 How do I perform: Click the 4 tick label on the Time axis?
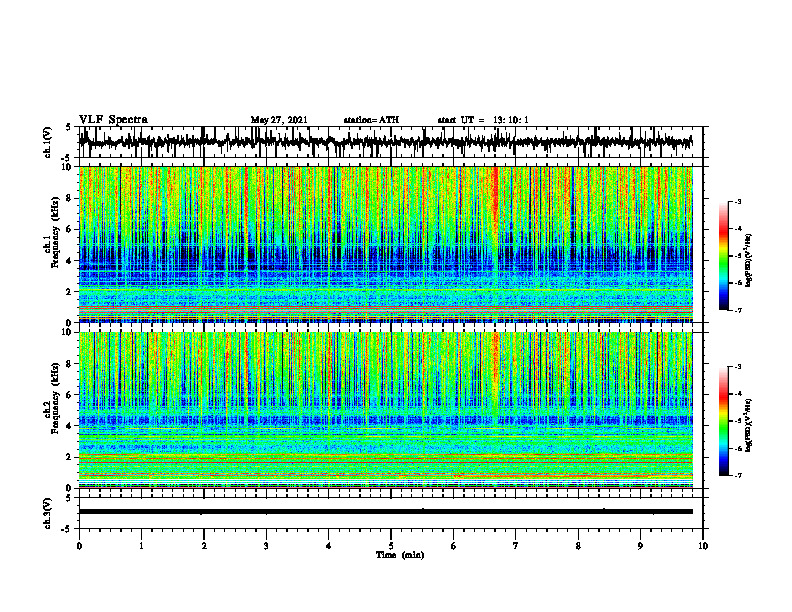328,546
